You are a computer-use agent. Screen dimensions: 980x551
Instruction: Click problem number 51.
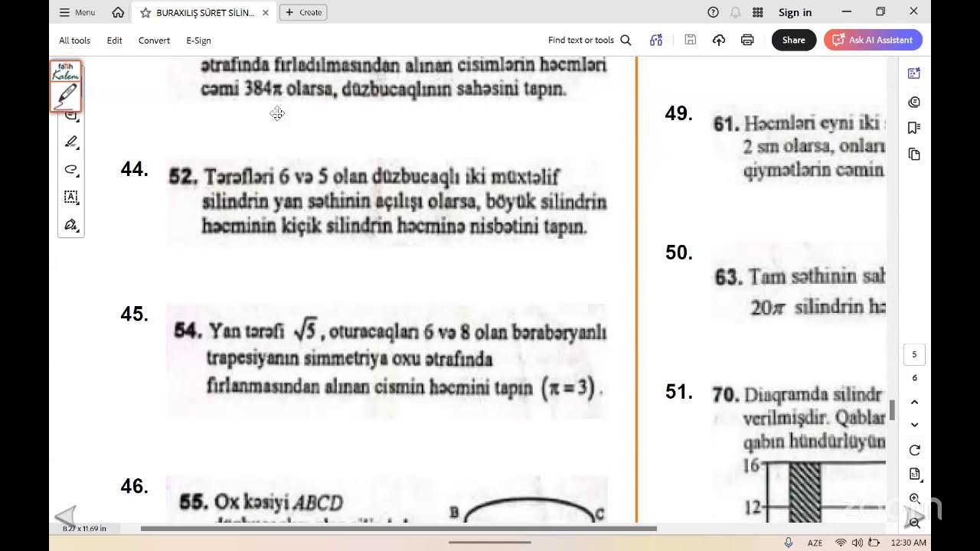point(678,392)
